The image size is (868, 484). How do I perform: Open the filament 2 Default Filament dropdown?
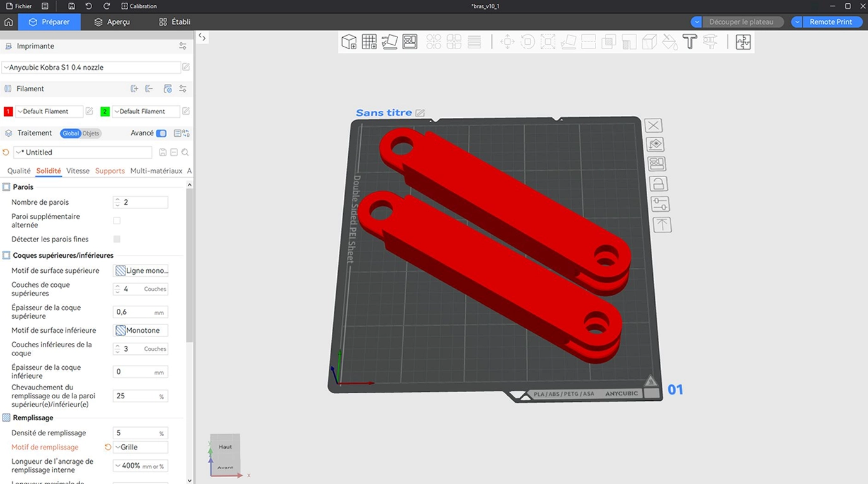146,112
